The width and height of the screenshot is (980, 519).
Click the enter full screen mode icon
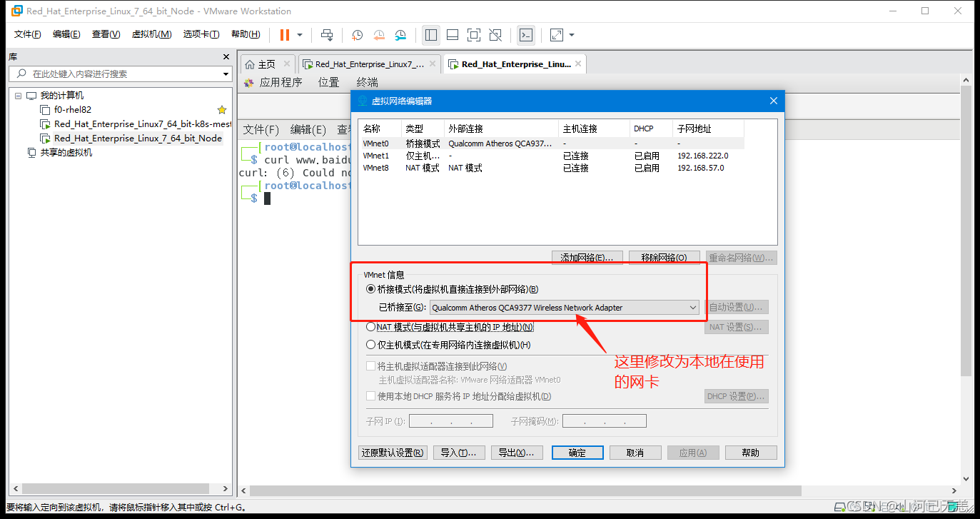point(474,34)
